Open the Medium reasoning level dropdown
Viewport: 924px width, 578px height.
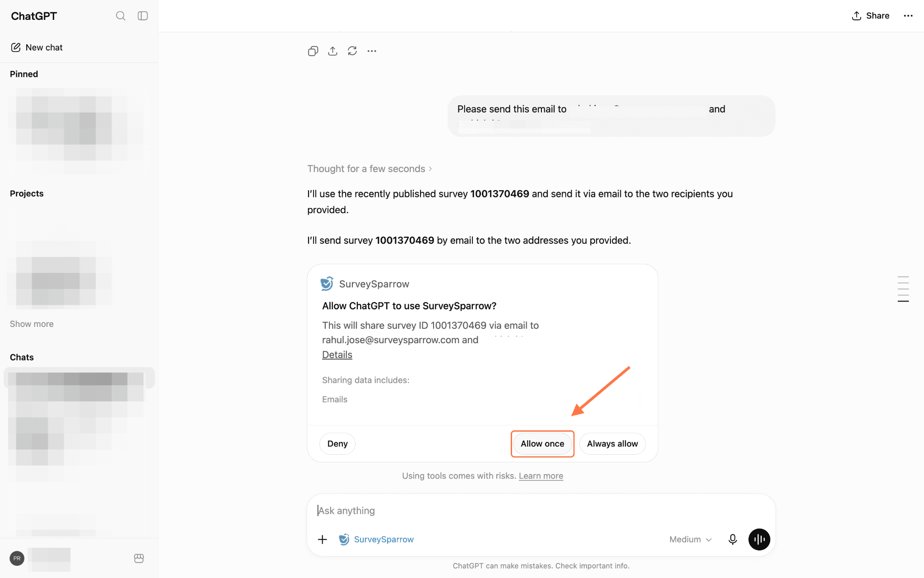click(690, 540)
